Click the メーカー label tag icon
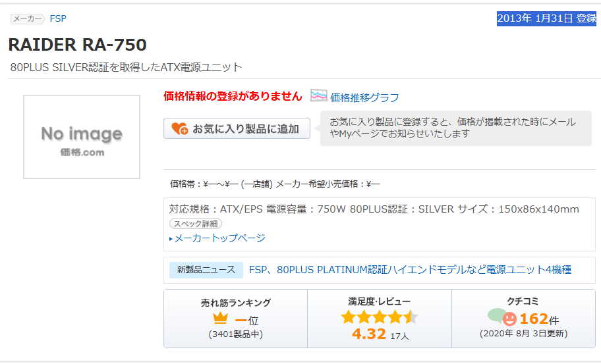The height and width of the screenshot is (364, 601). [27, 18]
